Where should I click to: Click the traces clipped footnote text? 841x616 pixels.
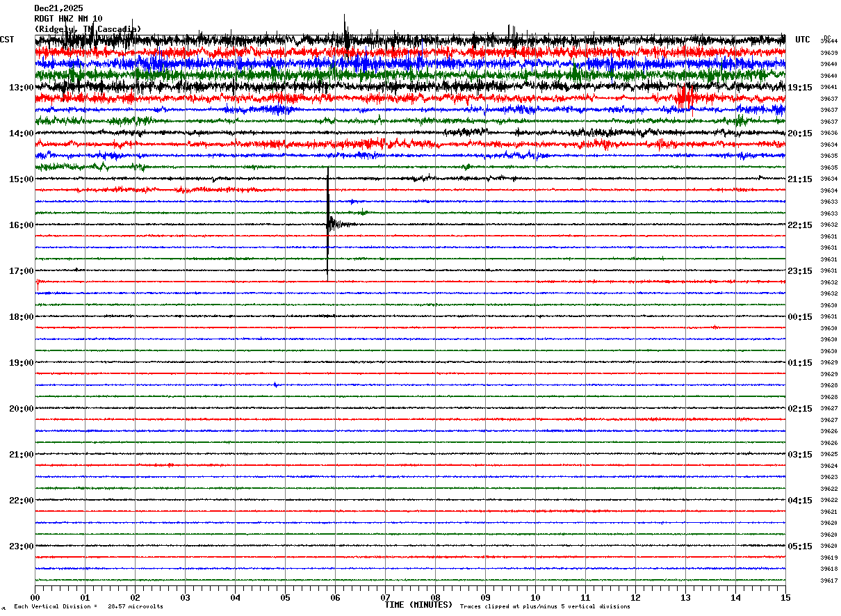coord(545,606)
